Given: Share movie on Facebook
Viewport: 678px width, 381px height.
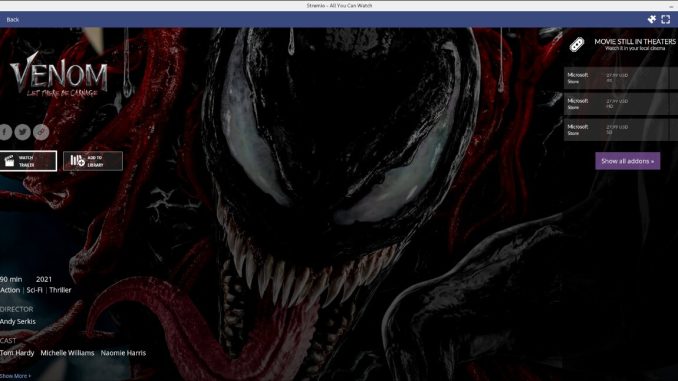Looking at the screenshot, I should click(x=5, y=132).
